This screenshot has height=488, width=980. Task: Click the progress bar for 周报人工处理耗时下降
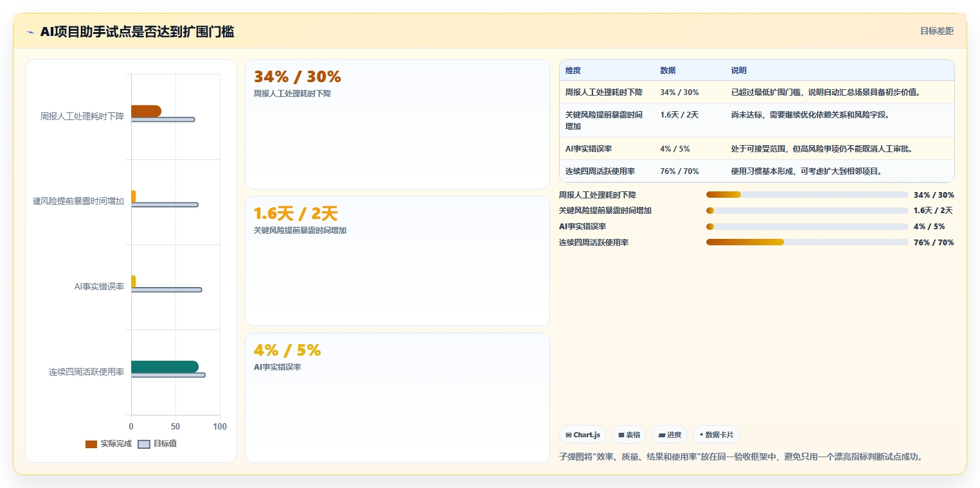pyautogui.click(x=807, y=195)
